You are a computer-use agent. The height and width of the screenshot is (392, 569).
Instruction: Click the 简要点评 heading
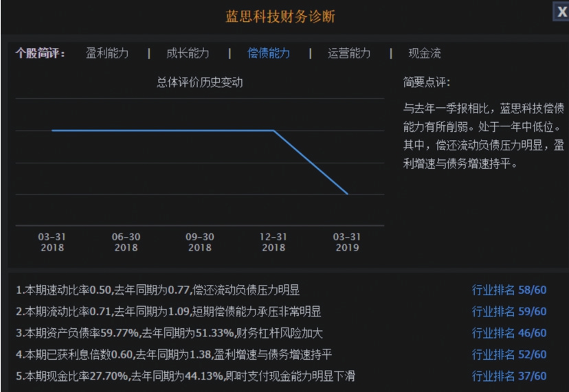click(426, 82)
